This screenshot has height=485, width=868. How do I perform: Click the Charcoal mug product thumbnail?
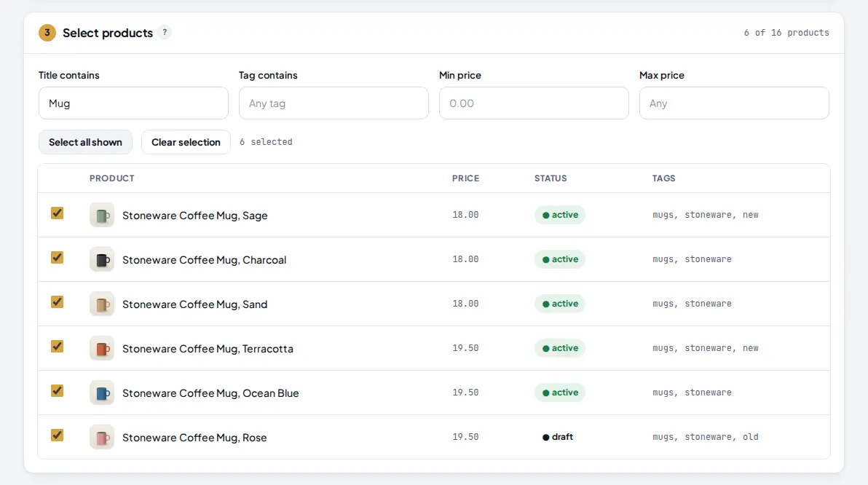(102, 260)
